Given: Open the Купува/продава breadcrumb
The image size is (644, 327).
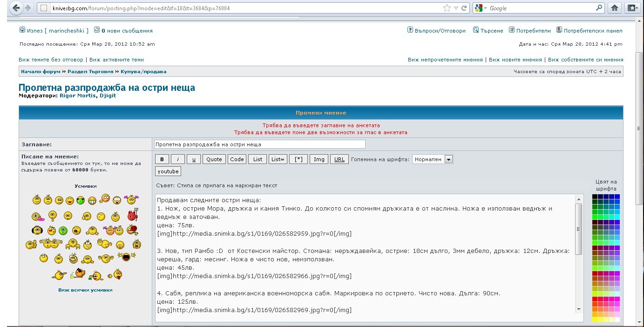Looking at the screenshot, I should 143,72.
